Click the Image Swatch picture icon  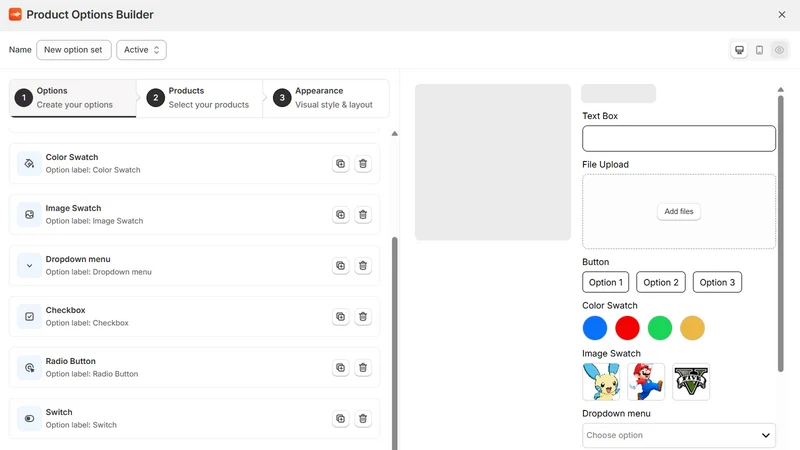(x=29, y=215)
